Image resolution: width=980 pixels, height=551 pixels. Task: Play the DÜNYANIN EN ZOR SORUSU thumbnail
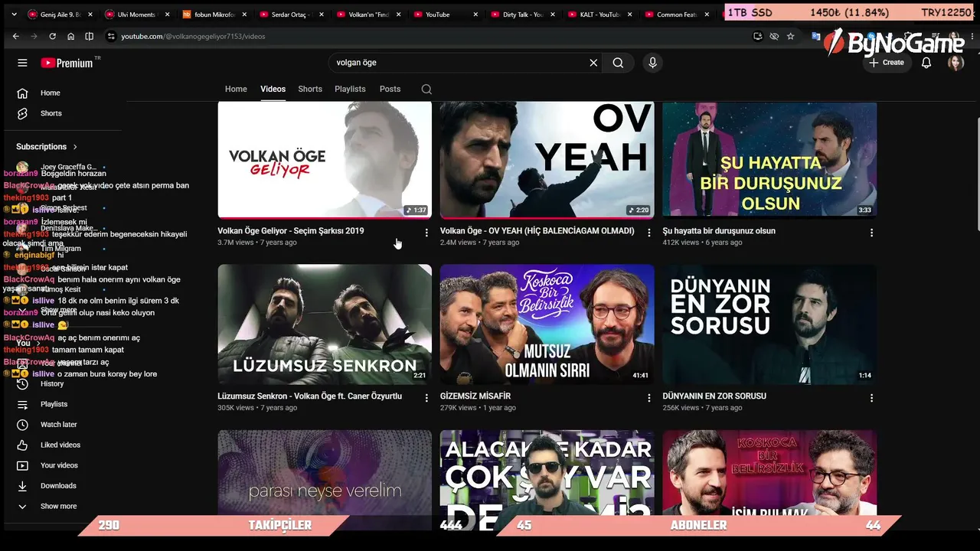tap(769, 324)
